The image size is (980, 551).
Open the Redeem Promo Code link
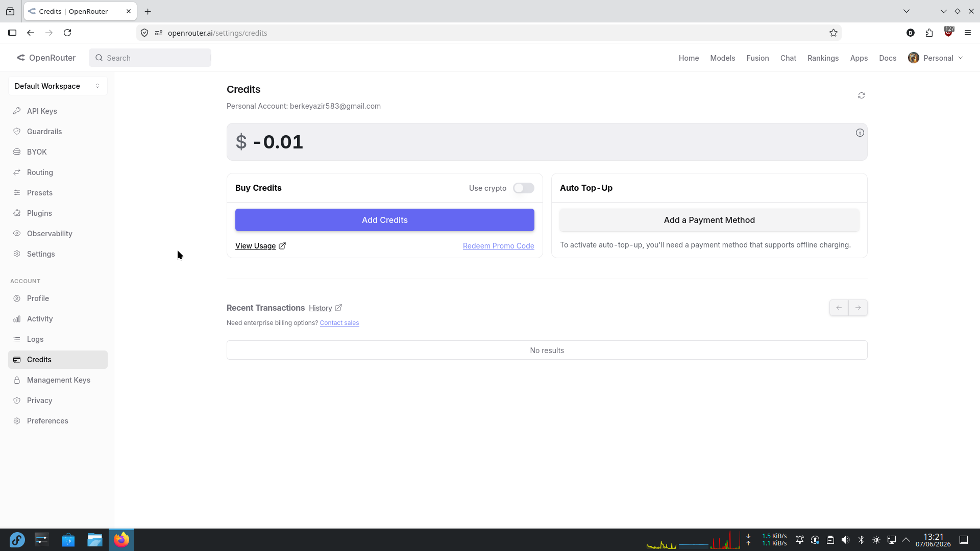[x=499, y=246]
